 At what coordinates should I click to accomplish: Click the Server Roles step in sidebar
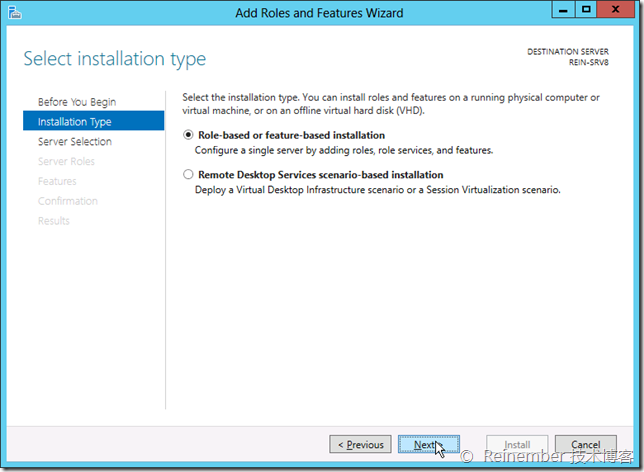coord(66,162)
